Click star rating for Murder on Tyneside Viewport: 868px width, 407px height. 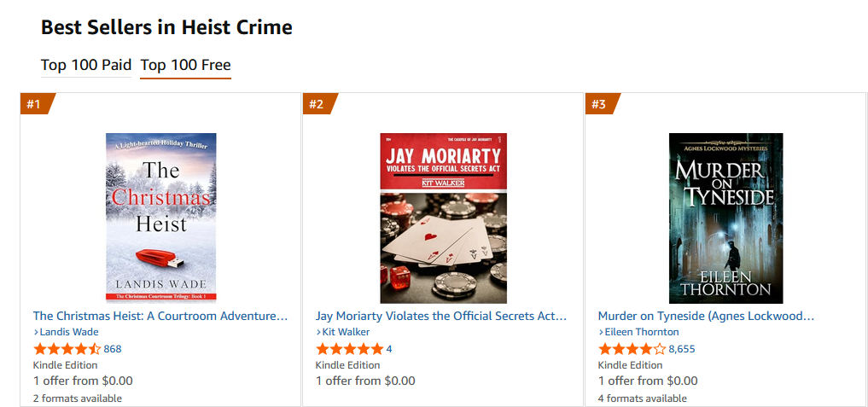pyautogui.click(x=632, y=349)
